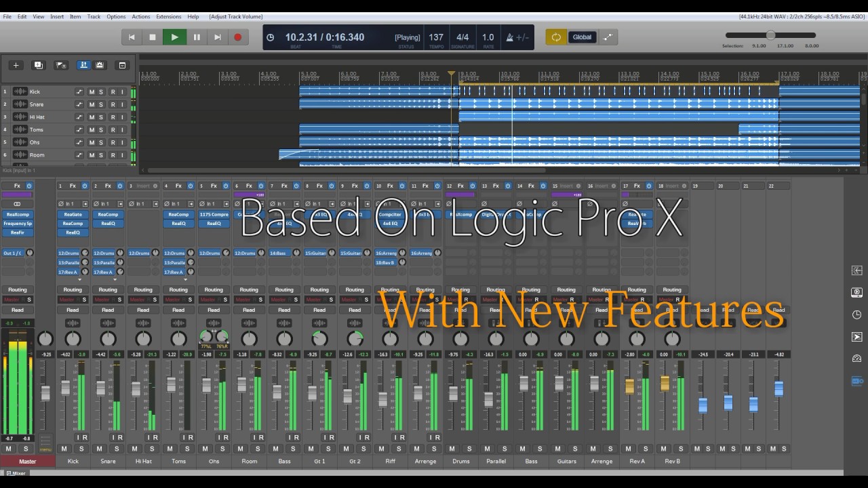Click the Global automation button
Screen dimensions: 868x488
point(582,37)
